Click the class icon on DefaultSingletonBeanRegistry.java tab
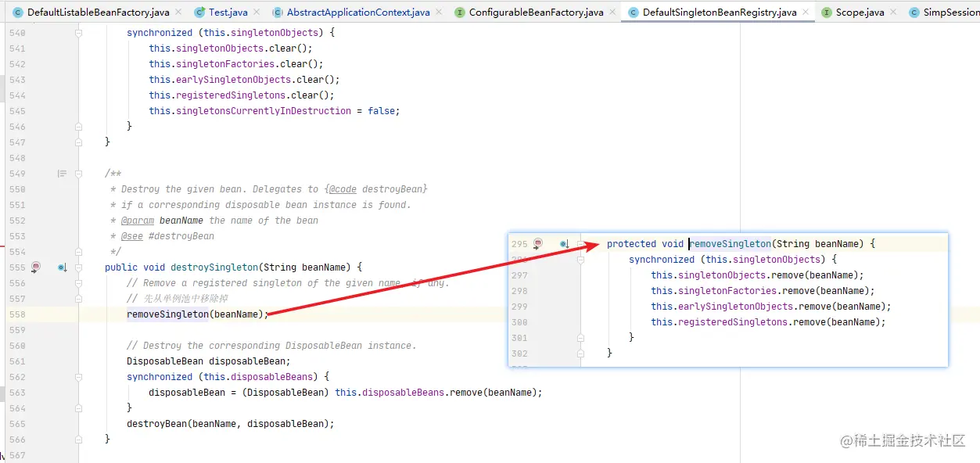 [x=634, y=13]
